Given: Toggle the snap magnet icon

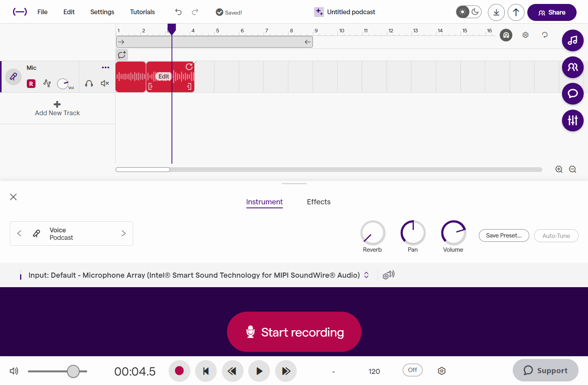Looking at the screenshot, I should tap(506, 35).
